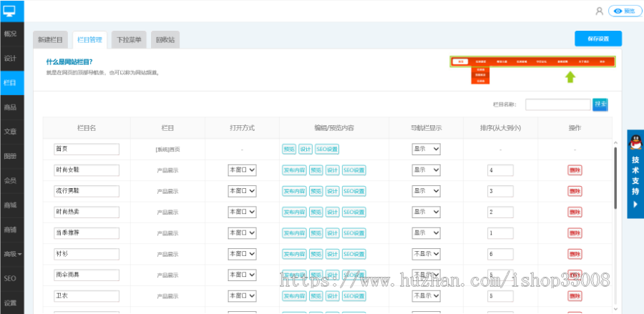Image resolution: width=644 pixels, height=314 pixels.
Task: Click the table's vertical scrollbar thumb
Action: 615,178
